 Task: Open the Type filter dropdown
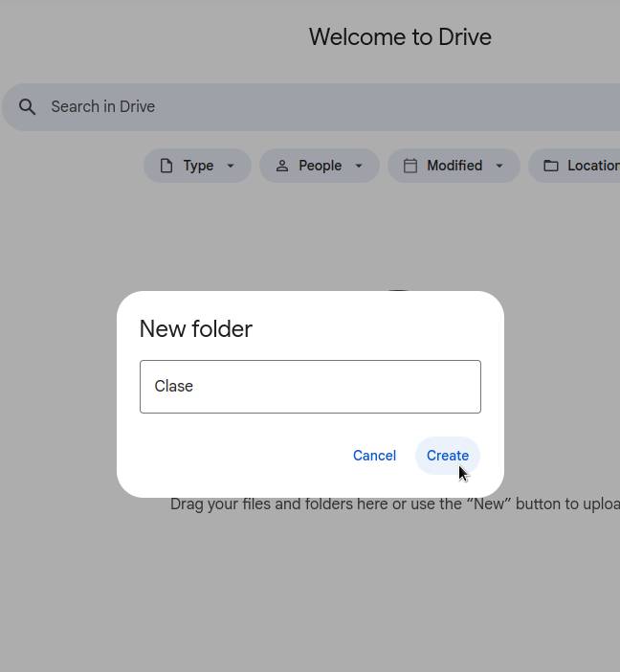coord(197,166)
